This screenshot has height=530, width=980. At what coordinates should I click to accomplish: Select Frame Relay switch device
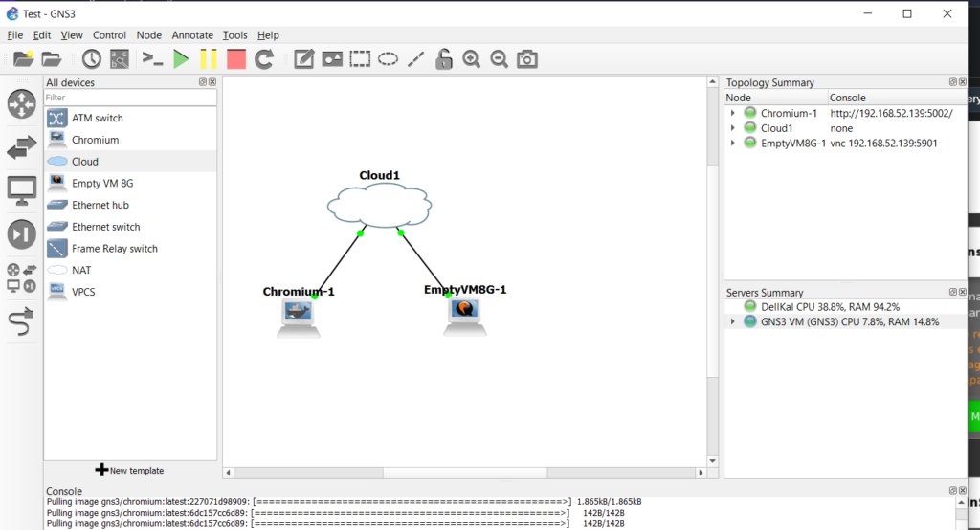pyautogui.click(x=130, y=248)
